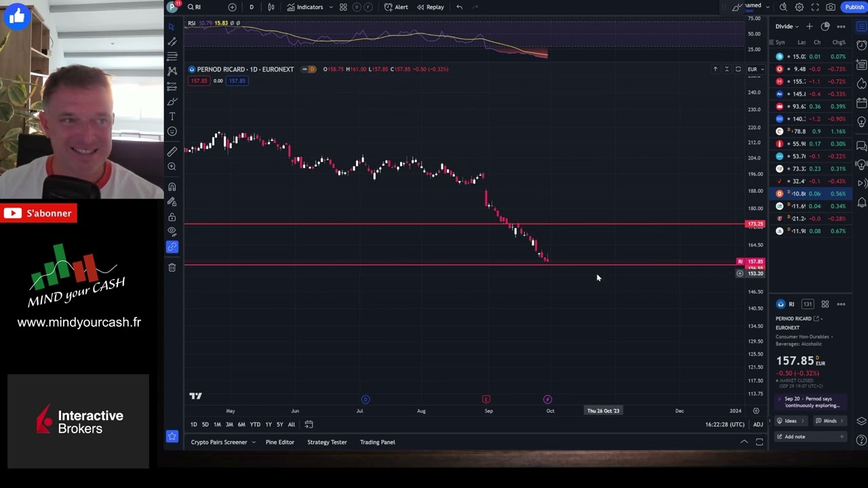
Task: Subscribe with the S'abonner YouTube button
Action: coord(39,213)
